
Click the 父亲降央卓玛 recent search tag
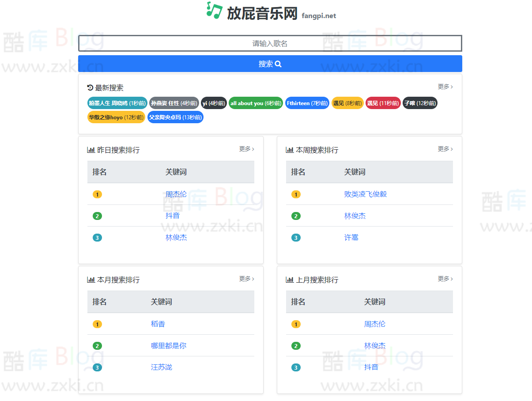175,117
